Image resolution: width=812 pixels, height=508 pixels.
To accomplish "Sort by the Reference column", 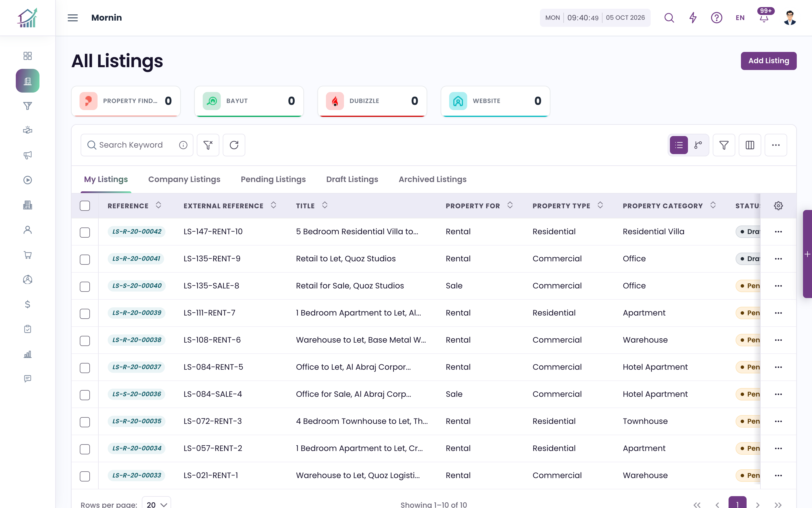I will [158, 205].
